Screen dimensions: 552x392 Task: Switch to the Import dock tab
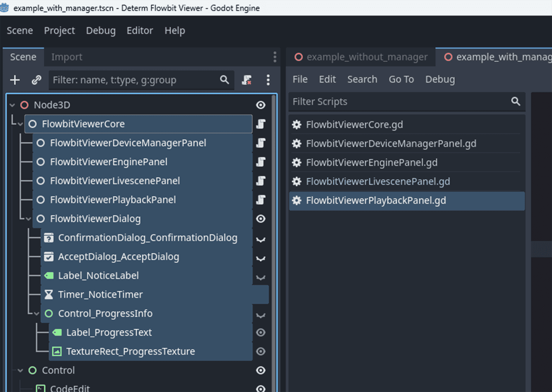click(x=67, y=57)
